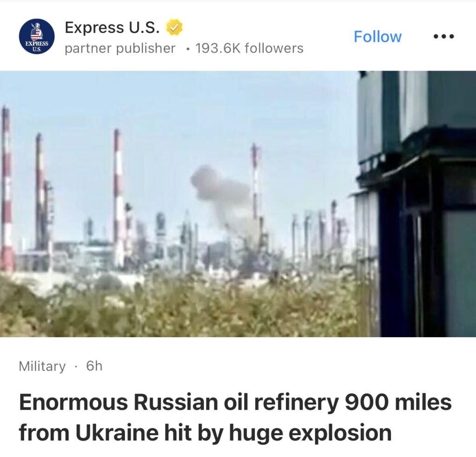Click the 6h timestamp
Viewport: 476px width, 457px height.
click(94, 366)
